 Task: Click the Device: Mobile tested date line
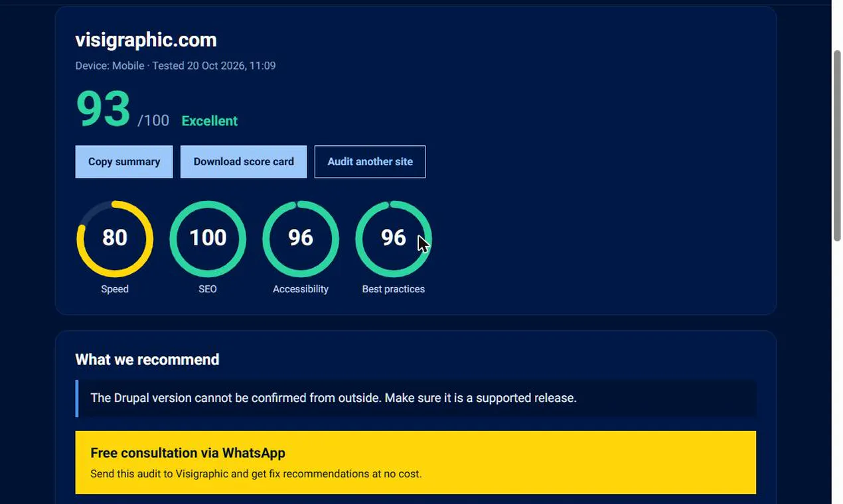175,66
